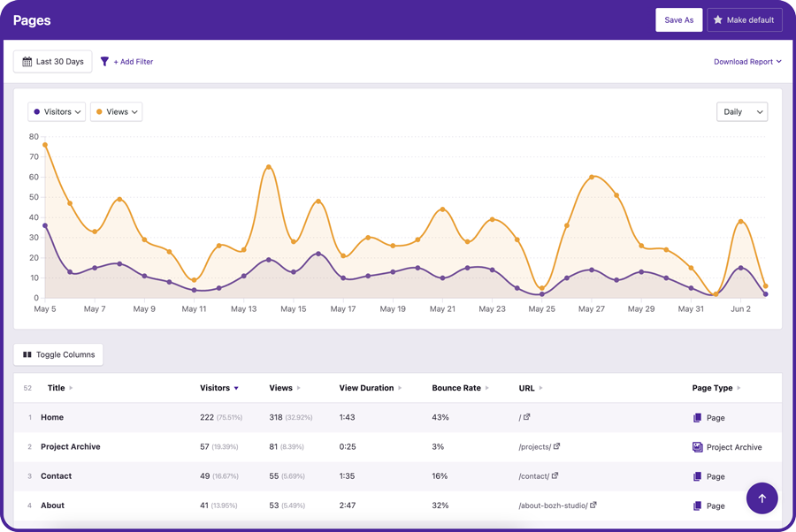Viewport: 796px width, 532px height.
Task: Open the calendar icon on Last 30 Days
Action: click(x=27, y=61)
